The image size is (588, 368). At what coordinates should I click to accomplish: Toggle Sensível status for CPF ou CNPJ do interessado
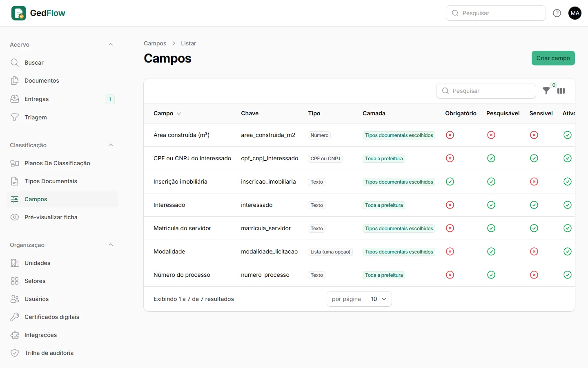pyautogui.click(x=534, y=158)
